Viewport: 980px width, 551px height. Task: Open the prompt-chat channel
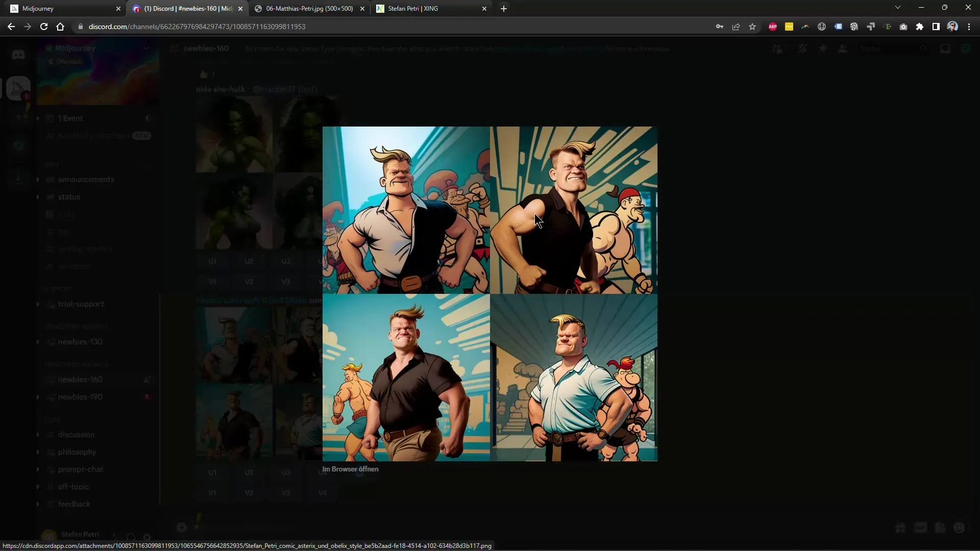click(97, 469)
